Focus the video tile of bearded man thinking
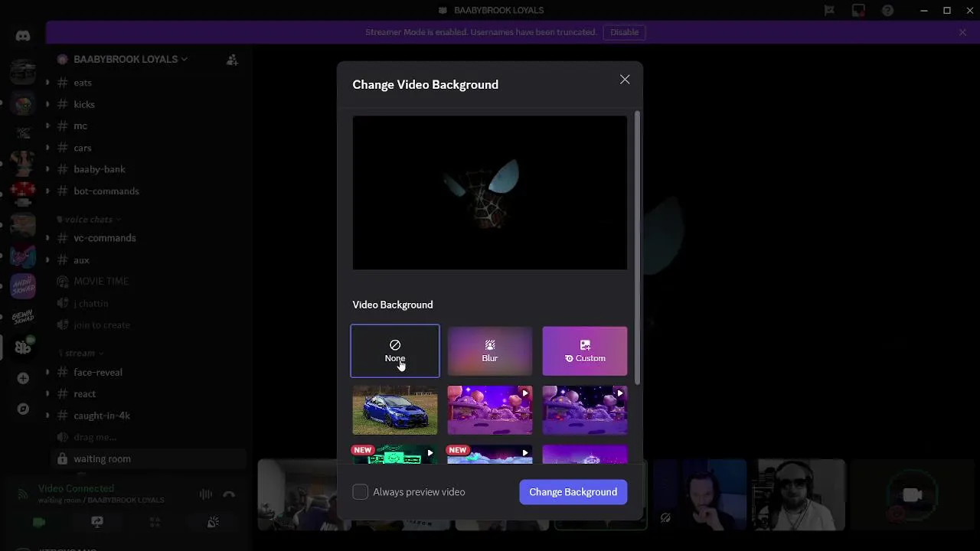 click(698, 494)
